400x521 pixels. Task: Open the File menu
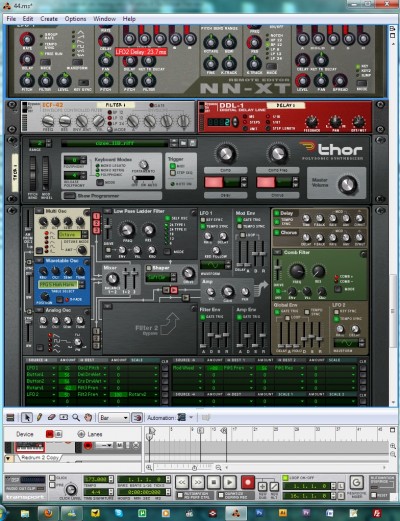[11, 19]
